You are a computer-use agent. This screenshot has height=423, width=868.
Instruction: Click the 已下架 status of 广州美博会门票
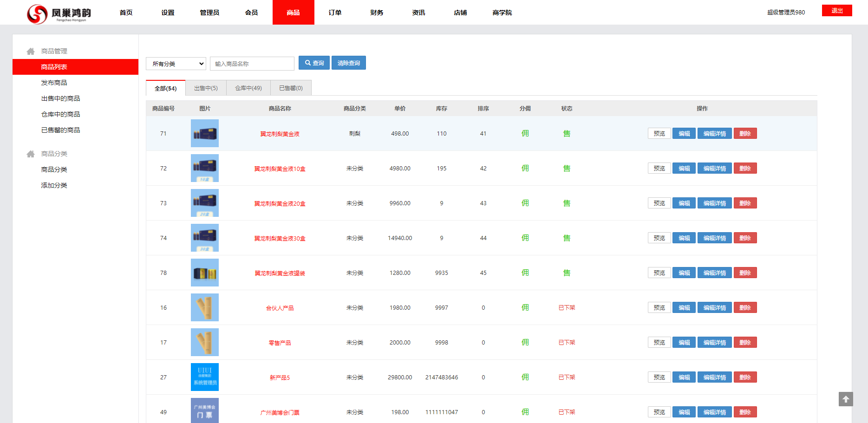pos(567,412)
